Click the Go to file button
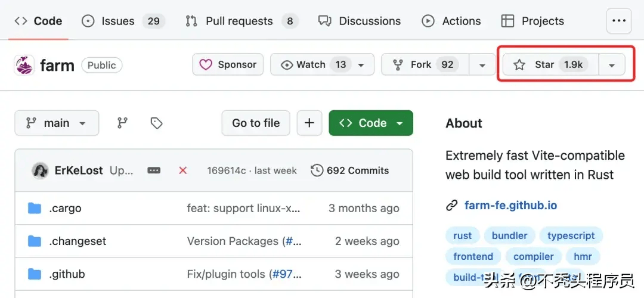This screenshot has height=298, width=644. pos(256,123)
